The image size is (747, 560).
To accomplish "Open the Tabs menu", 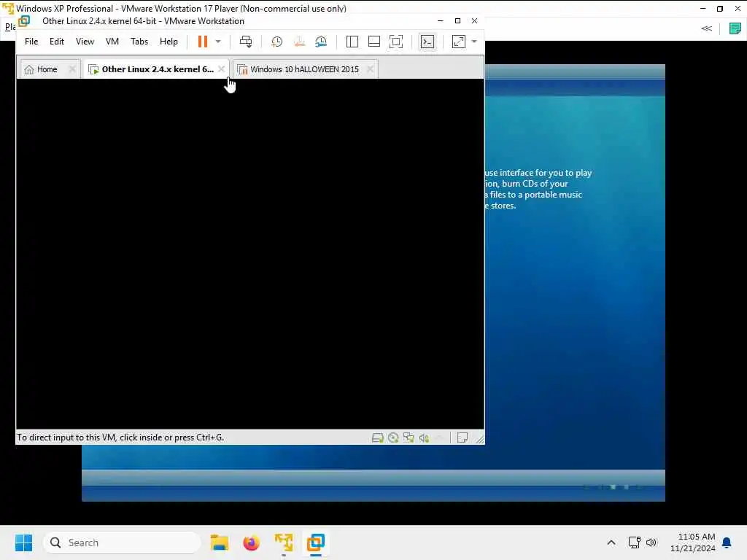I will 139,42.
